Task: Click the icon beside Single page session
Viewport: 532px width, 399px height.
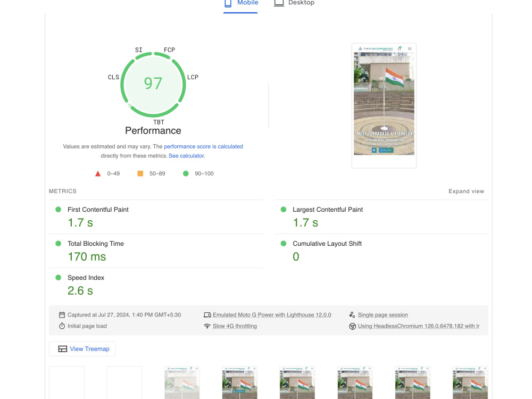Action: pyautogui.click(x=352, y=315)
